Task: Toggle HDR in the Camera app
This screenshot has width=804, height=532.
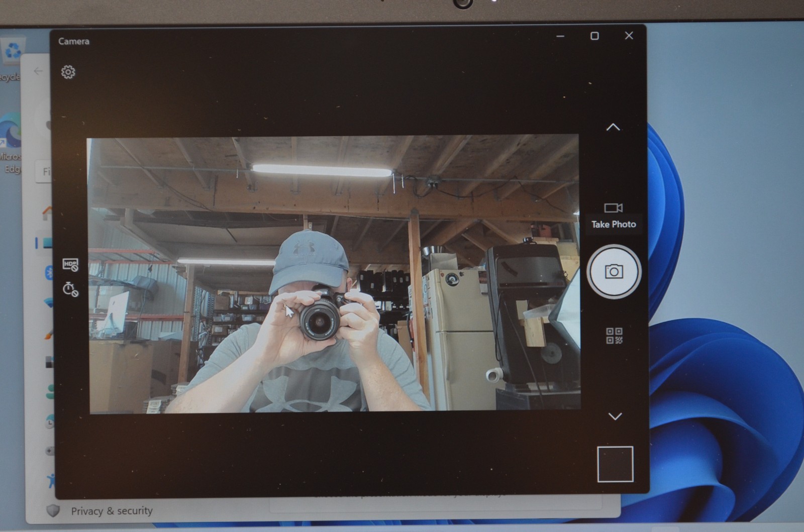Action: point(70,265)
